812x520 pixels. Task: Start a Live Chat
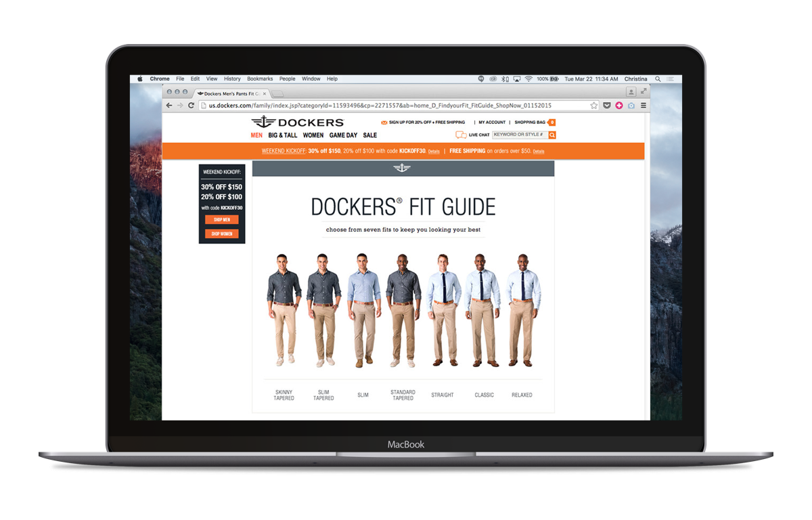(x=472, y=135)
